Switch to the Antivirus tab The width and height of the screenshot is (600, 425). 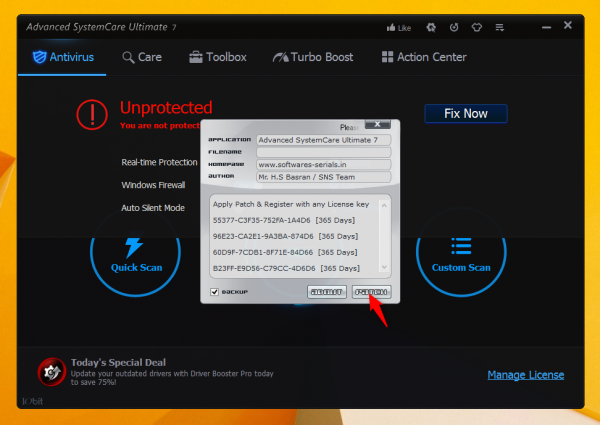(63, 57)
